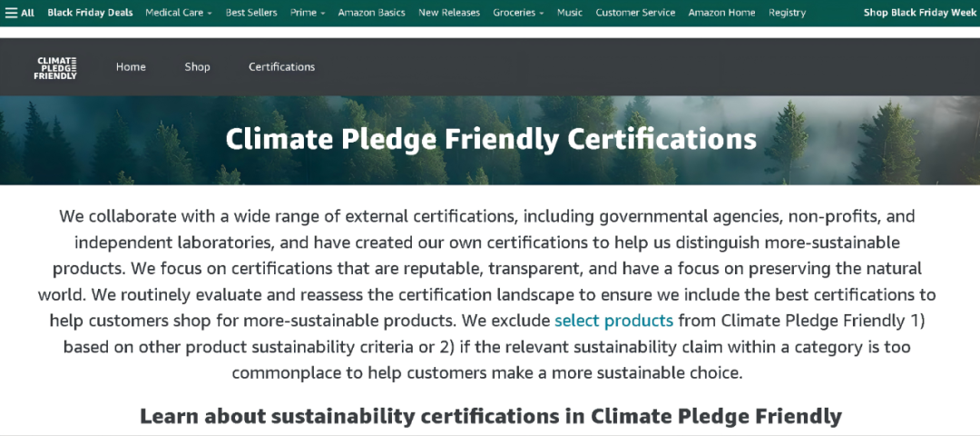
Task: Click Shop Black Friday Week promo
Action: click(919, 13)
